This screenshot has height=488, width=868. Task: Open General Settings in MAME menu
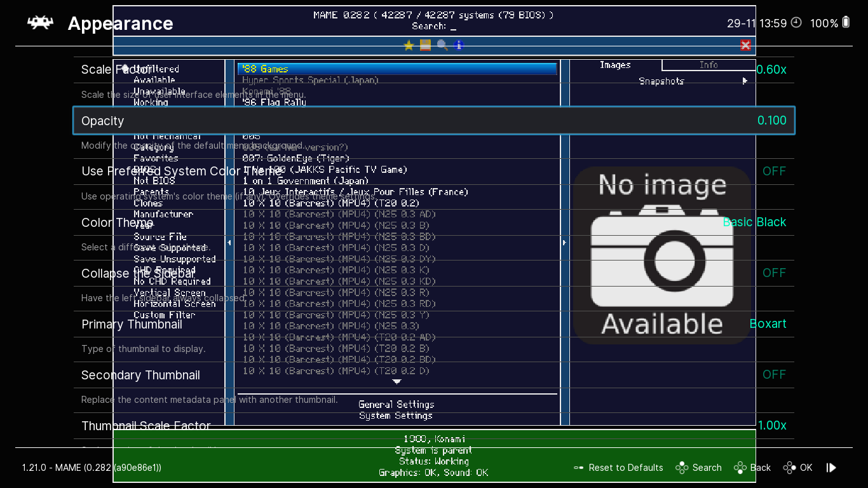pyautogui.click(x=396, y=404)
